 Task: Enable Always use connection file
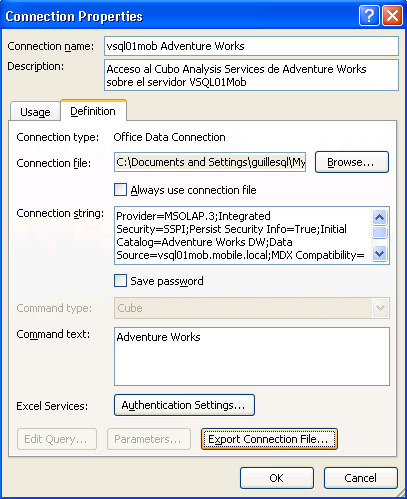click(x=120, y=190)
